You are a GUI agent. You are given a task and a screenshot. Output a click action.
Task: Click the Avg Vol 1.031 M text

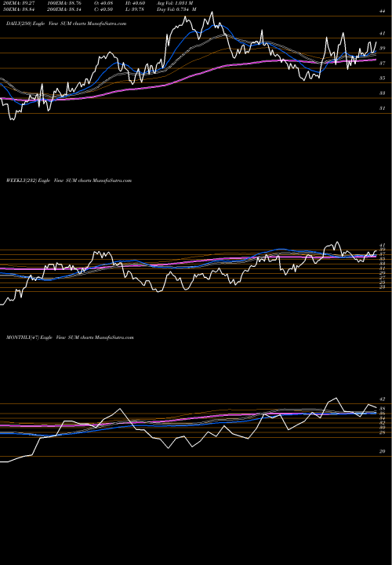click(175, 3)
